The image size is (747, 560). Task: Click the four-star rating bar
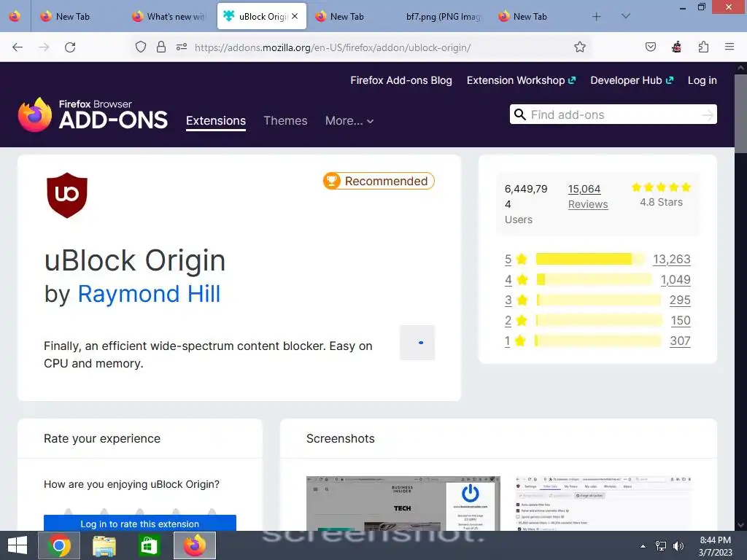pos(594,279)
